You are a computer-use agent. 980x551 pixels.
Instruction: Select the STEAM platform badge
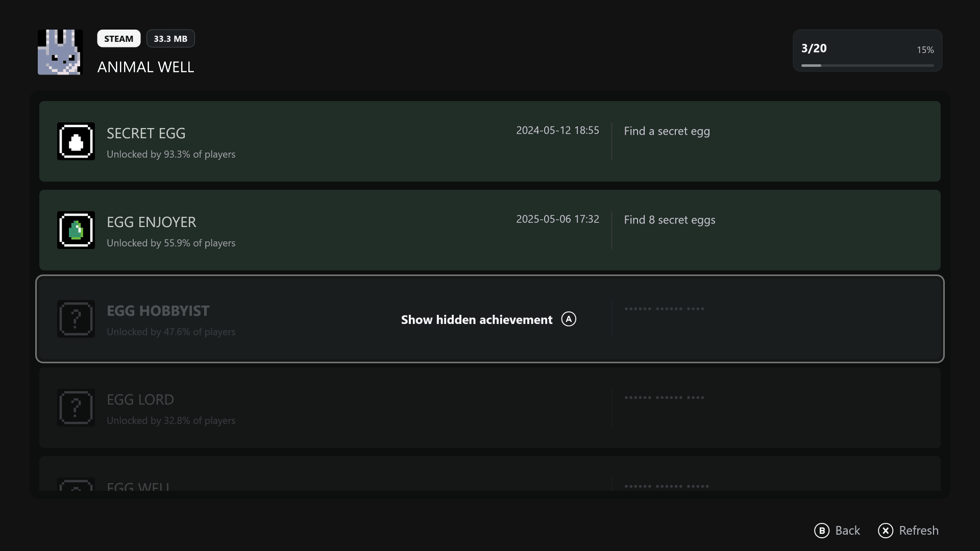pyautogui.click(x=118, y=38)
